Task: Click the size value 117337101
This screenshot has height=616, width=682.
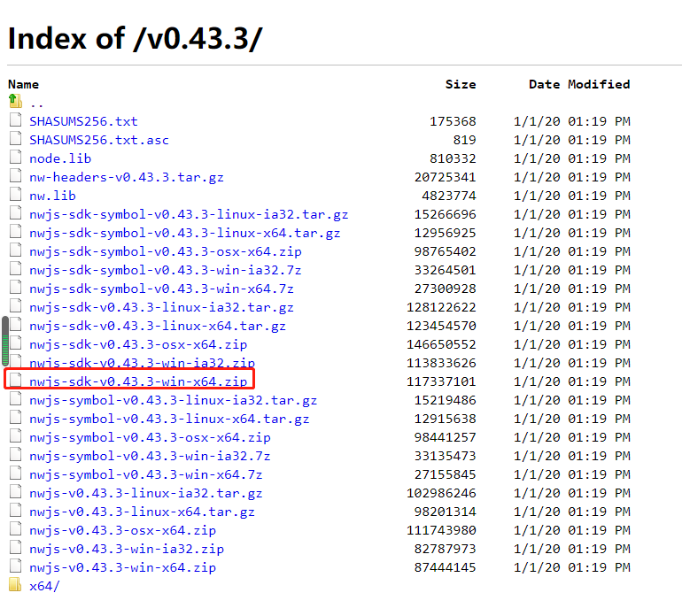Action: pyautogui.click(x=441, y=381)
